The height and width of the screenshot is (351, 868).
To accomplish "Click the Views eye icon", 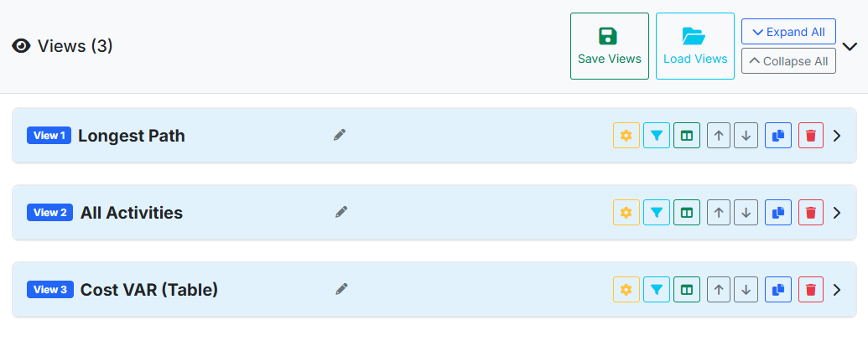I will (22, 46).
